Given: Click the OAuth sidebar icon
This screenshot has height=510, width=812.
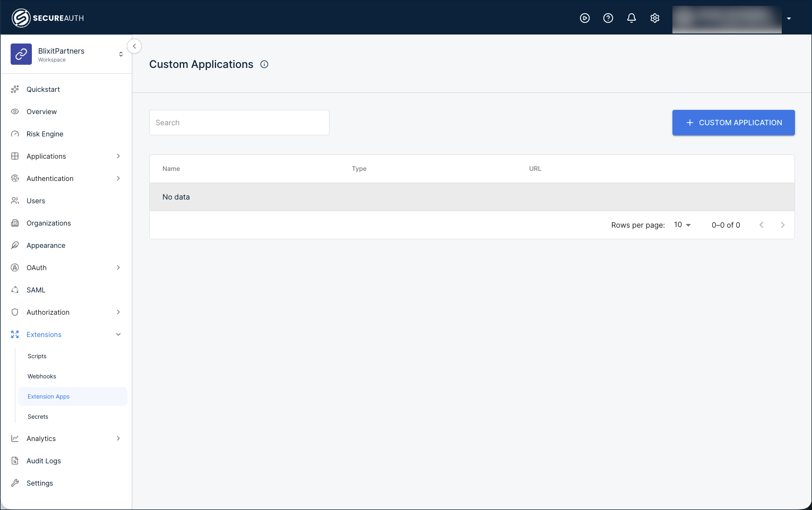Looking at the screenshot, I should click(15, 267).
